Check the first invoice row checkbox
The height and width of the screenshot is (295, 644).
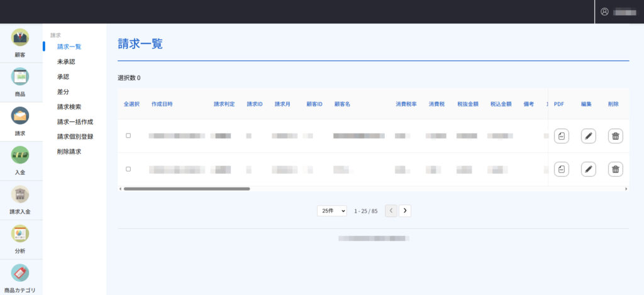coord(128,136)
